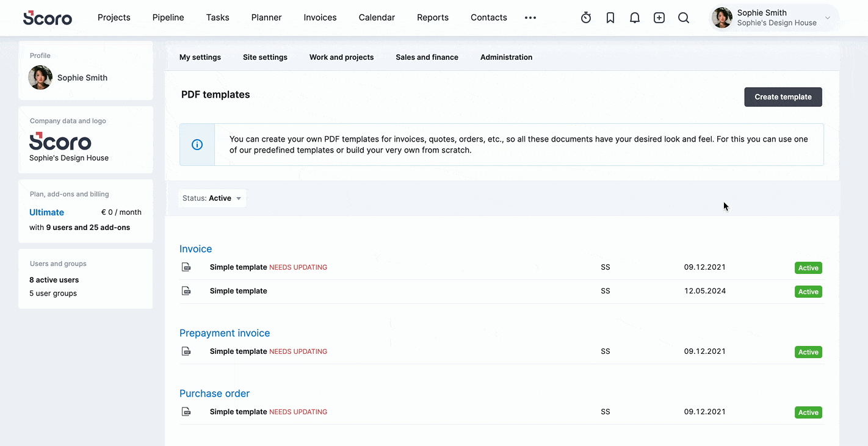The width and height of the screenshot is (868, 446).
Task: Open the Invoice section heading link
Action: pyautogui.click(x=196, y=249)
